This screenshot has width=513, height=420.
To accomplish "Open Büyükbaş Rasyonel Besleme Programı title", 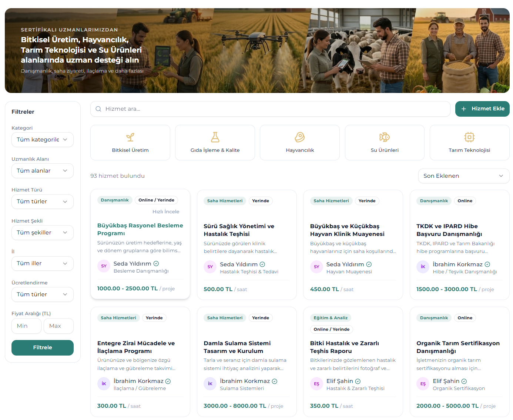I will coord(140,229).
